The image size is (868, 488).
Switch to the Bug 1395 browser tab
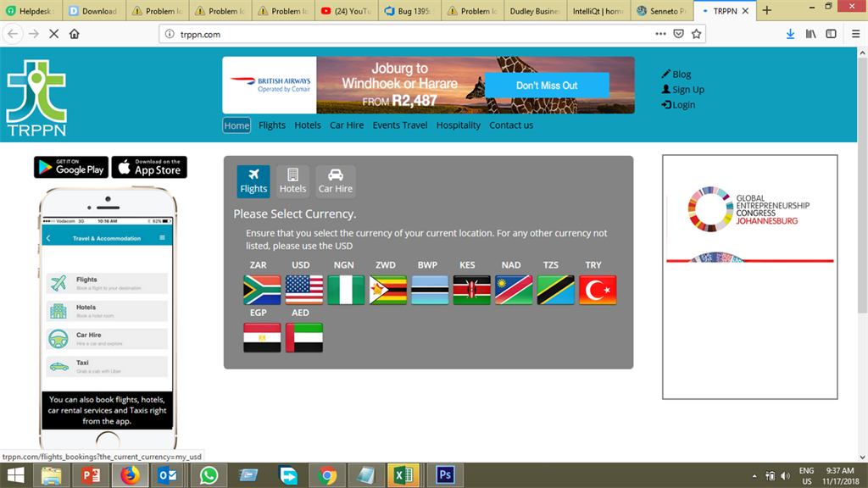point(409,10)
